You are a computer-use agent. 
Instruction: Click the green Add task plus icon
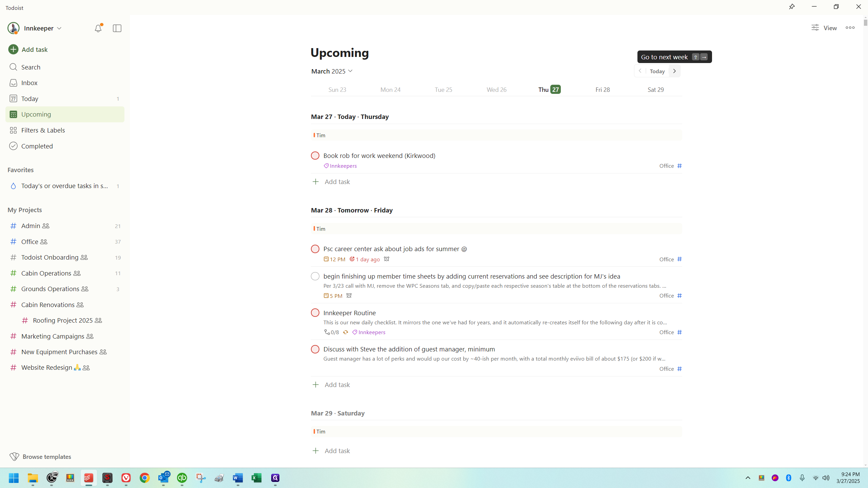click(x=13, y=49)
